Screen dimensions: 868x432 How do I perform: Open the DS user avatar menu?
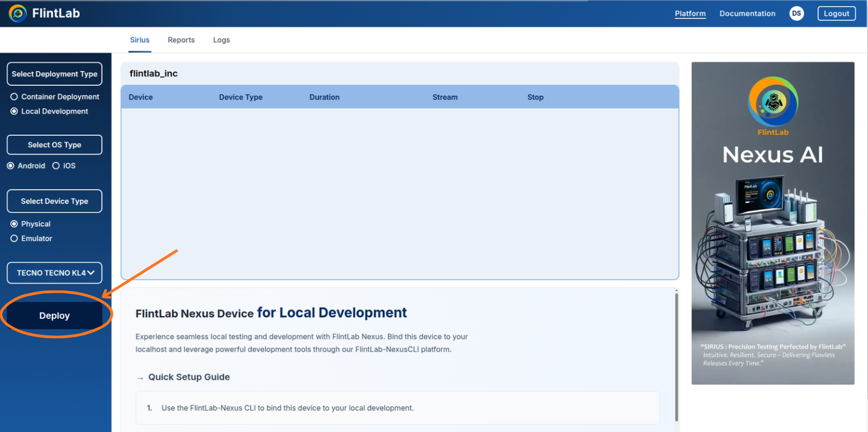coord(796,14)
